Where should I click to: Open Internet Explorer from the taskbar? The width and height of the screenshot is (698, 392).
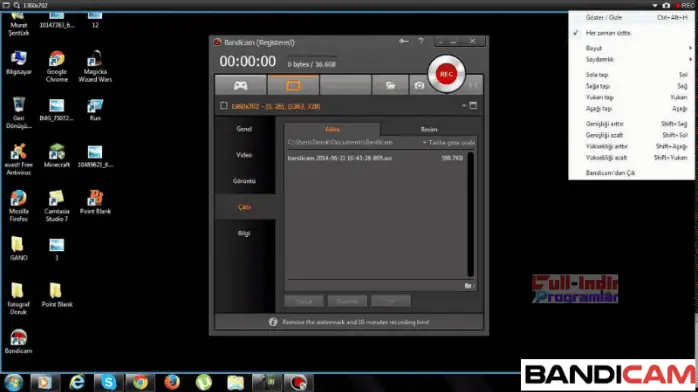[x=77, y=382]
